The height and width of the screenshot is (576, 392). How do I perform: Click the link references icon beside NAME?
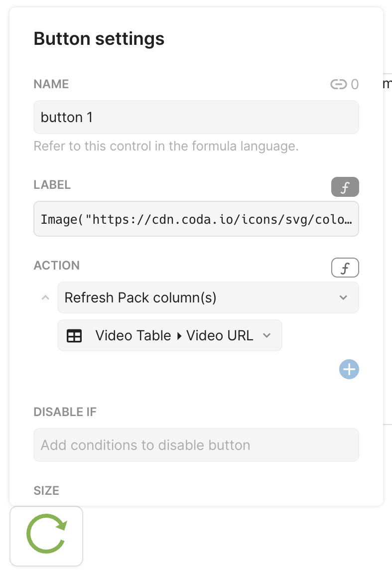pos(338,85)
